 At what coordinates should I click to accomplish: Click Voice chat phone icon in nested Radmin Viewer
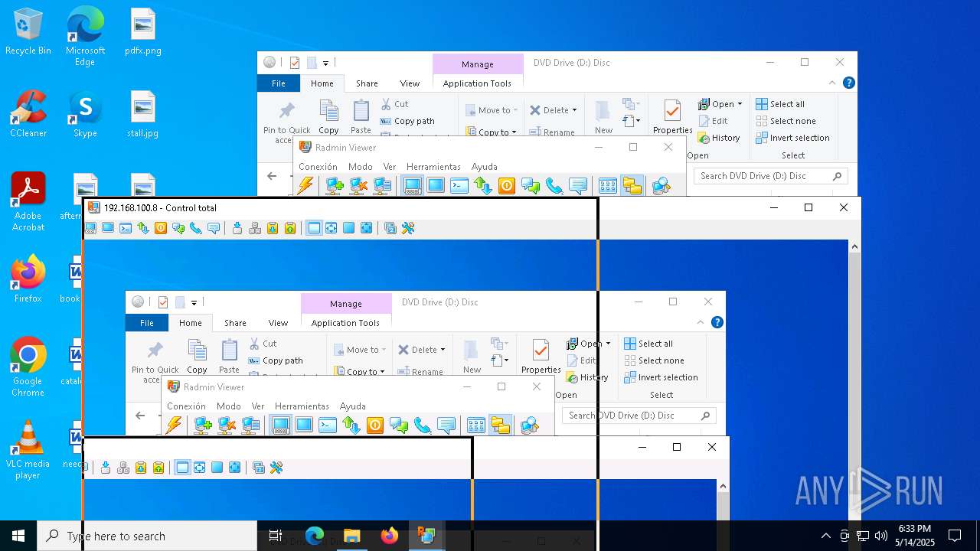pyautogui.click(x=423, y=425)
